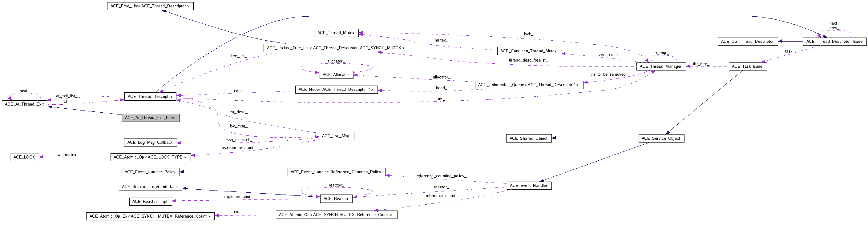
Task: Open the ACE_Task_Base node
Action: (747, 66)
